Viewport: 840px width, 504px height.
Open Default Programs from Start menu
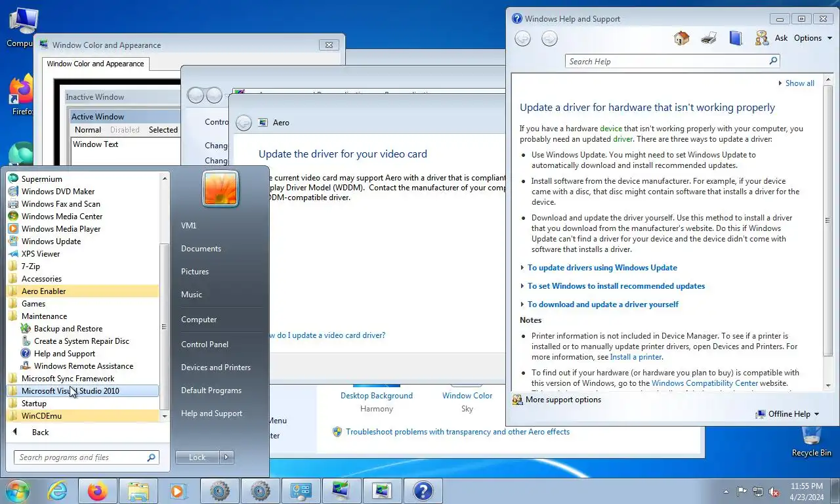click(x=211, y=390)
